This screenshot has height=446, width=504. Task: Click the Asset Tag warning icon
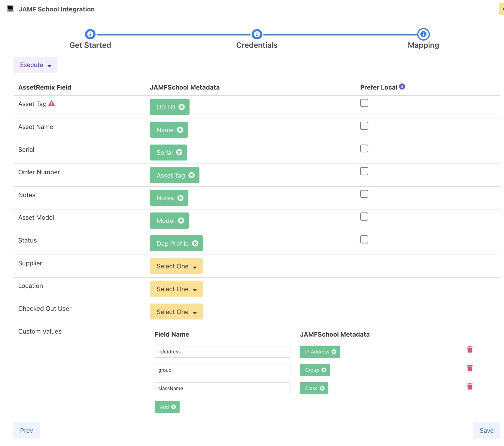[52, 104]
